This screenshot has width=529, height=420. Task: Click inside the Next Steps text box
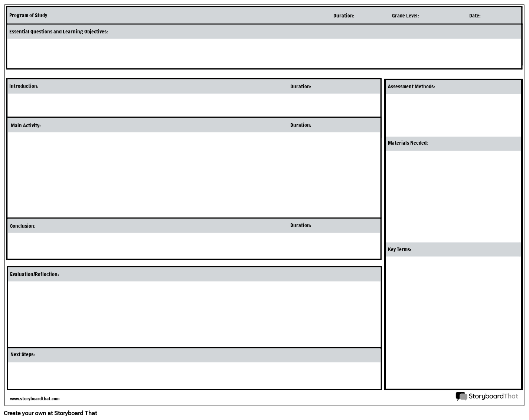tap(194, 375)
